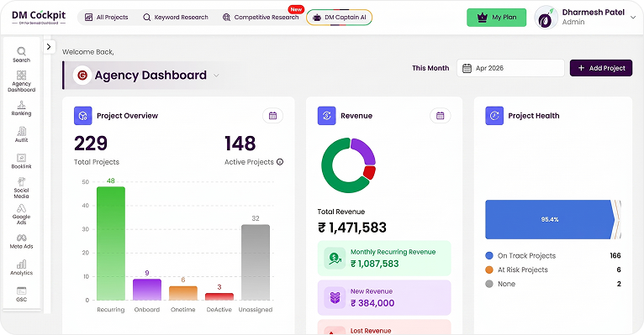The image size is (644, 335).
Task: Click the At Risk Projects label
Action: [523, 270]
